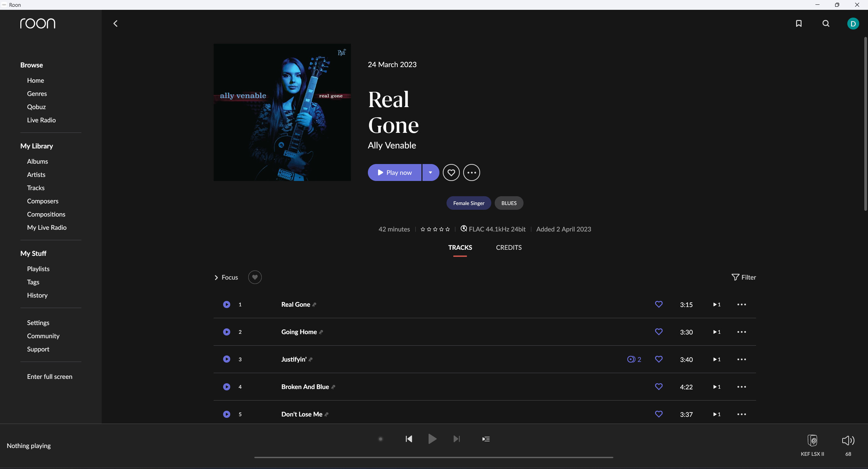Viewport: 868px width, 469px height.
Task: Click the volume speaker icon
Action: tap(848, 440)
